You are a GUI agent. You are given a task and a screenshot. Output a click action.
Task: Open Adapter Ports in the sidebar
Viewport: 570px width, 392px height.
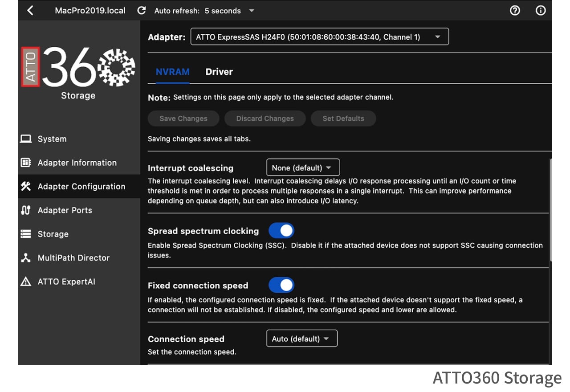[x=79, y=210]
